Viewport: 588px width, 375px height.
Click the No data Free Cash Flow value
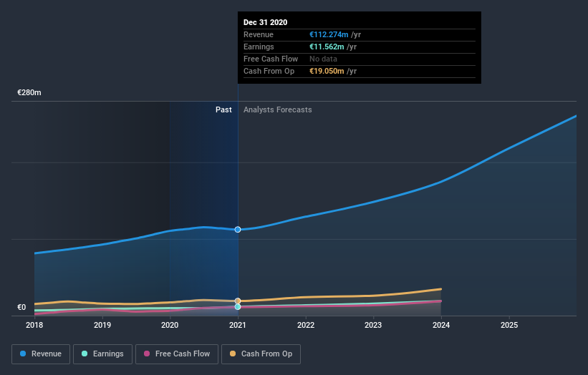pos(323,59)
